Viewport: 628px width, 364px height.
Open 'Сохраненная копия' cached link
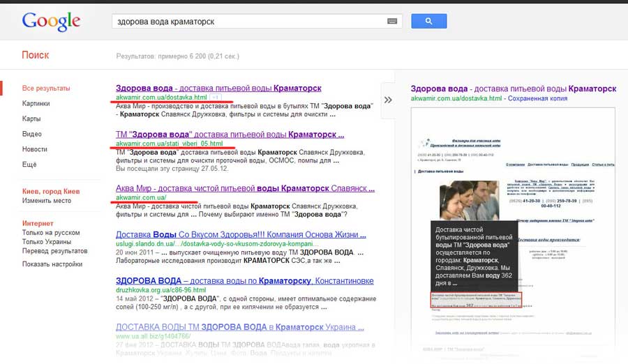537,98
